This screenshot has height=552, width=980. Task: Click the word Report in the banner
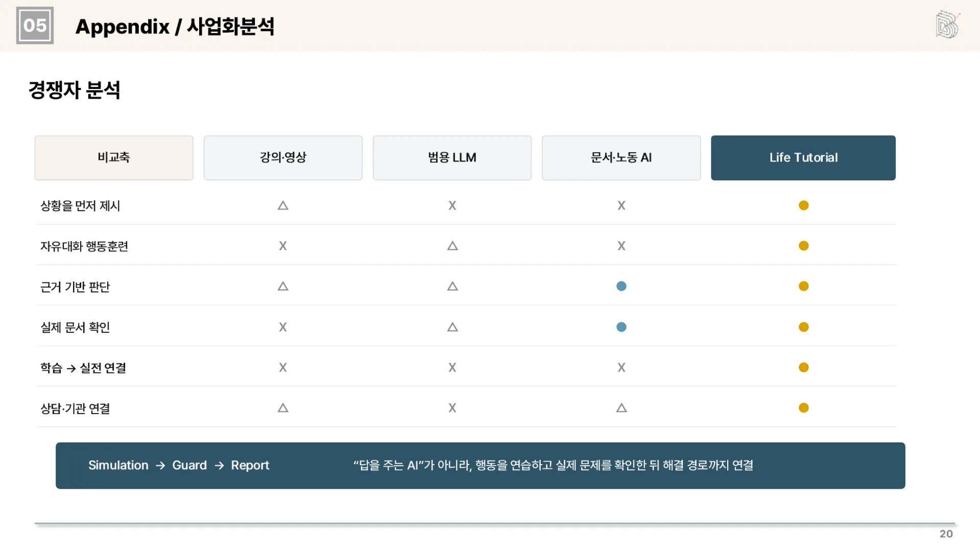coord(250,465)
